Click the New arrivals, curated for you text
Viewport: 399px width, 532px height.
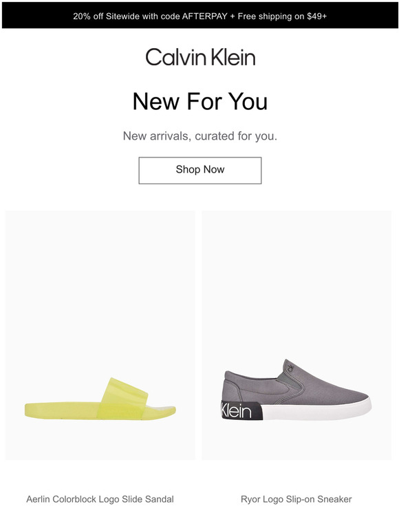tap(200, 135)
